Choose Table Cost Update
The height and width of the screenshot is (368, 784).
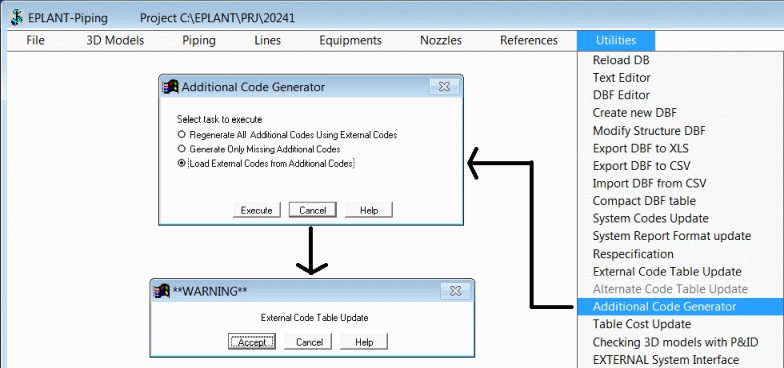click(642, 324)
